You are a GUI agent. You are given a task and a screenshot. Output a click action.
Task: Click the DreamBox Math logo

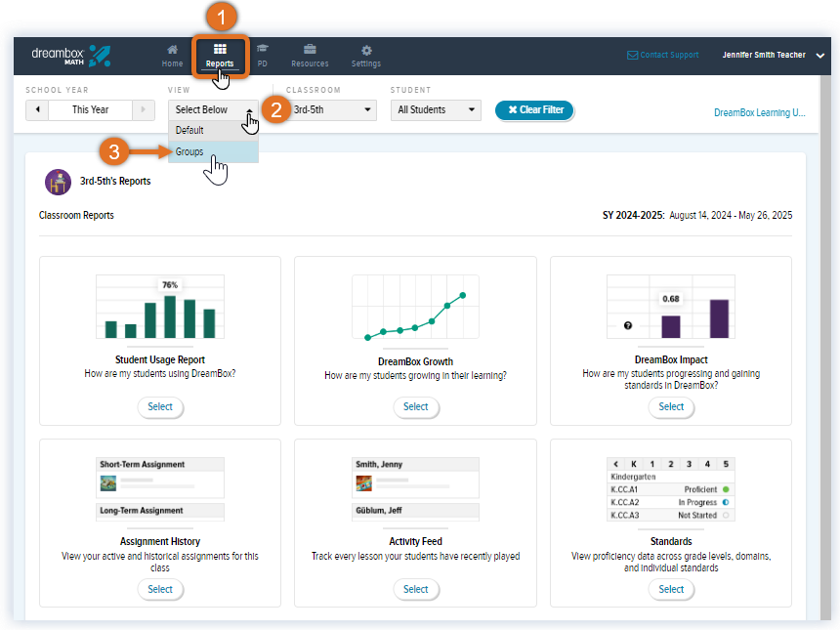(71, 56)
